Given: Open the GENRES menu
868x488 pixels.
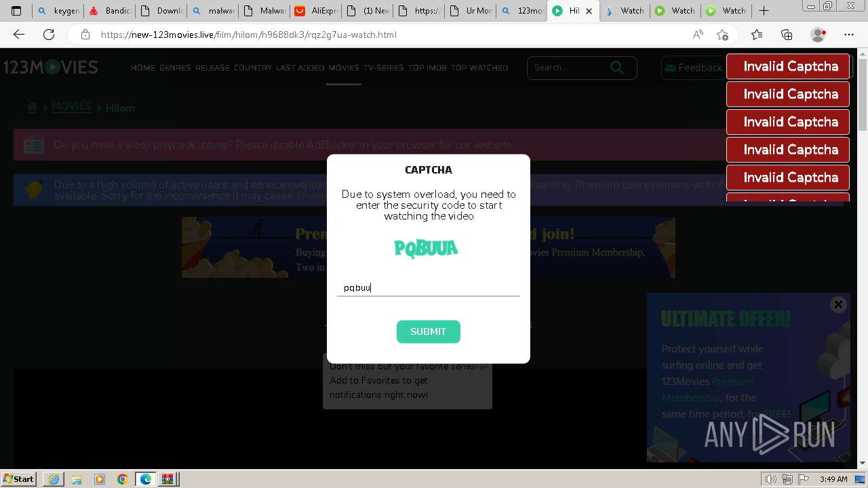Looking at the screenshot, I should click(175, 68).
